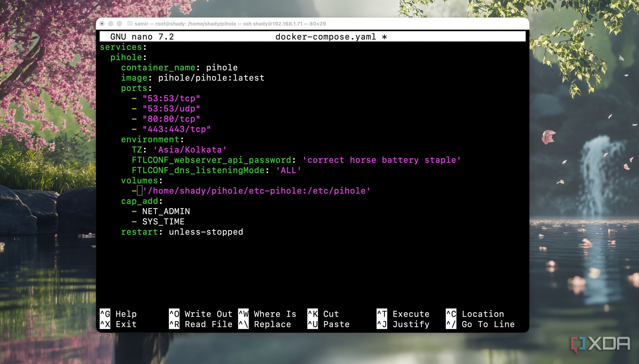Click the 'correct horse battery staple' password text
The height and width of the screenshot is (364, 639).
pos(382,160)
